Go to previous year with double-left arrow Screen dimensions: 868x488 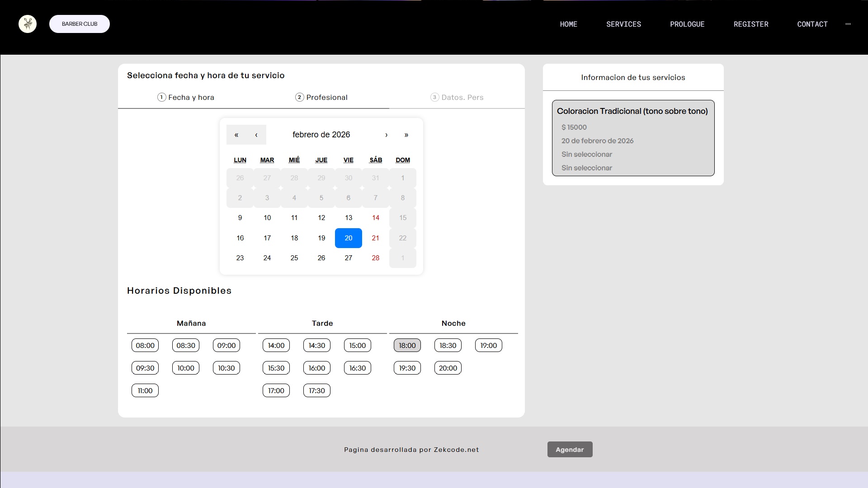[236, 135]
